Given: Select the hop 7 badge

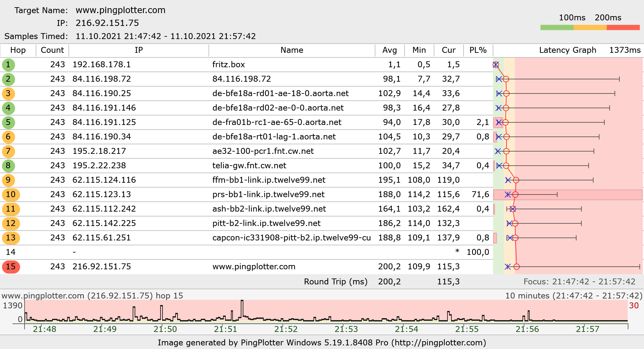Looking at the screenshot, I should coord(8,151).
